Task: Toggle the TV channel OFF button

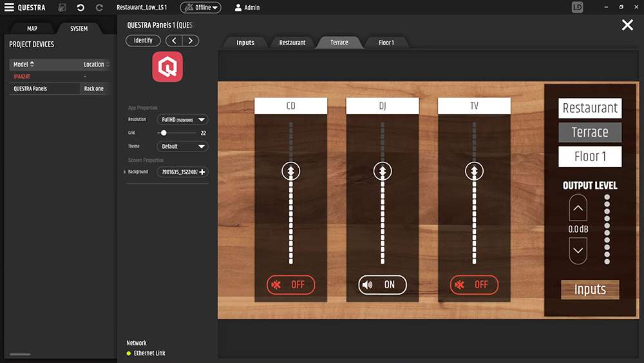Action: point(474,285)
